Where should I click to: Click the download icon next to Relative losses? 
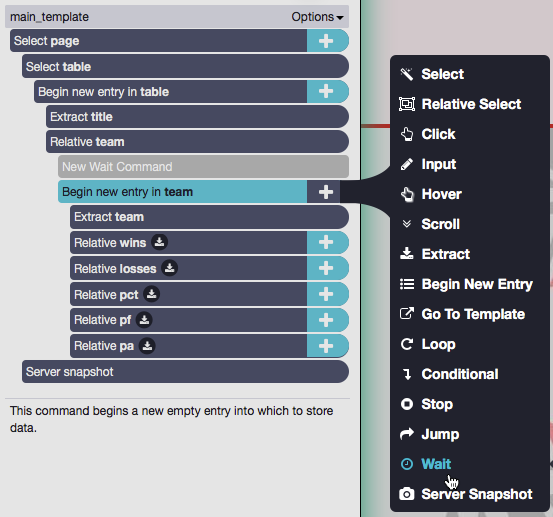coord(170,268)
